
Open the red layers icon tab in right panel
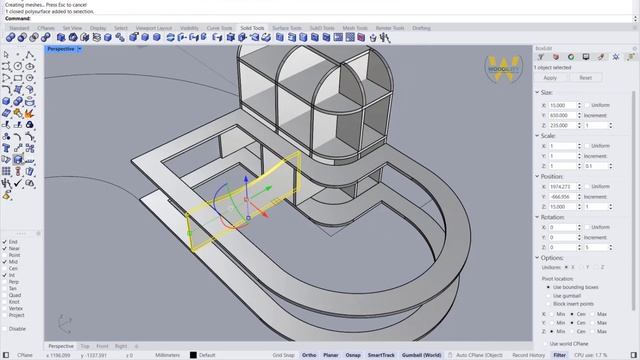click(556, 57)
